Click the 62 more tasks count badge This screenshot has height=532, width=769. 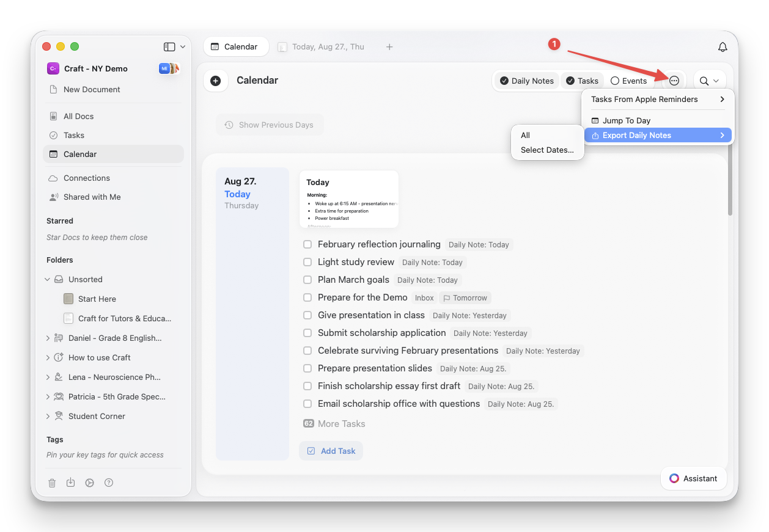[x=308, y=423]
